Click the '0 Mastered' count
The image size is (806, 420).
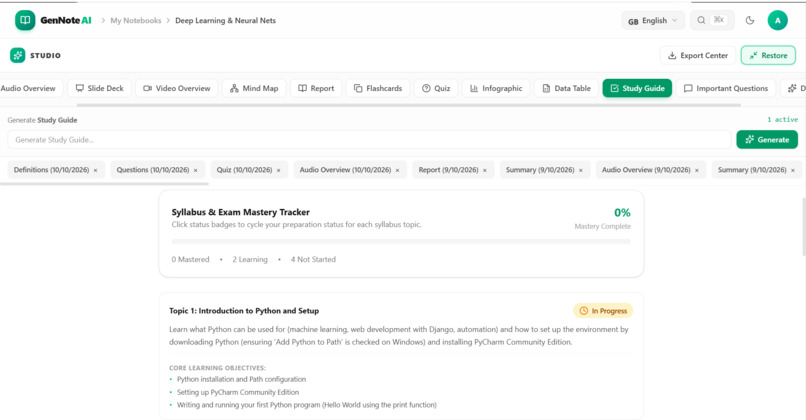pyautogui.click(x=190, y=260)
